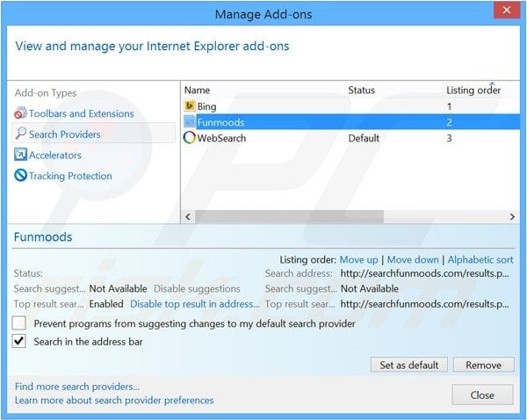Click listing order 3 in WebSearch row
The image size is (527, 420).
tap(449, 138)
